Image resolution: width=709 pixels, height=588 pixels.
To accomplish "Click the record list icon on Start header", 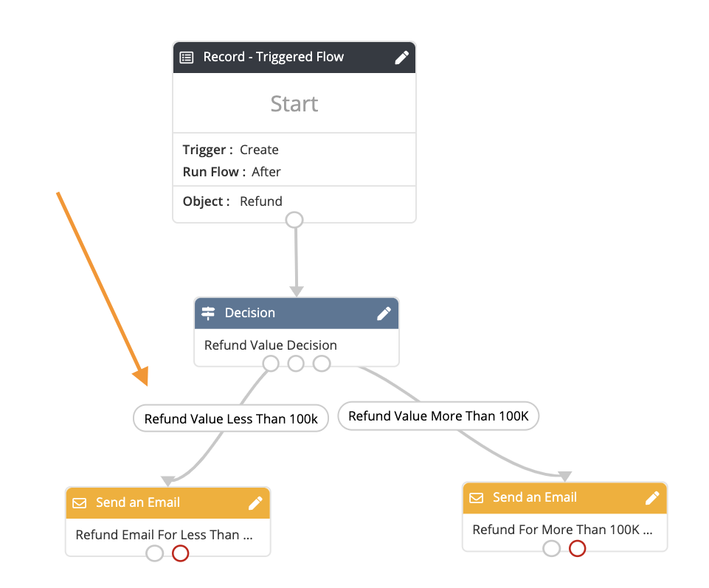I will point(187,58).
